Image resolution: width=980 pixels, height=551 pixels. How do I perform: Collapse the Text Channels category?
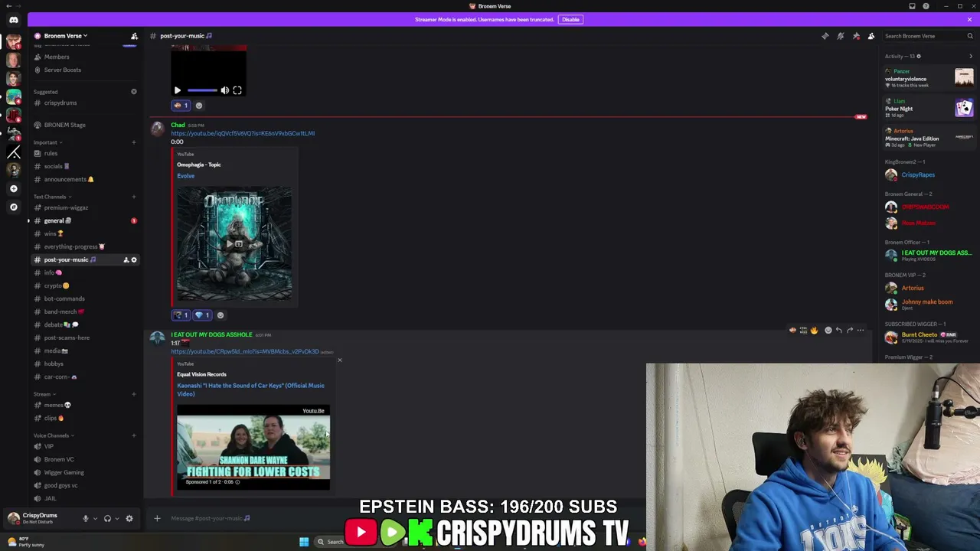(x=52, y=197)
